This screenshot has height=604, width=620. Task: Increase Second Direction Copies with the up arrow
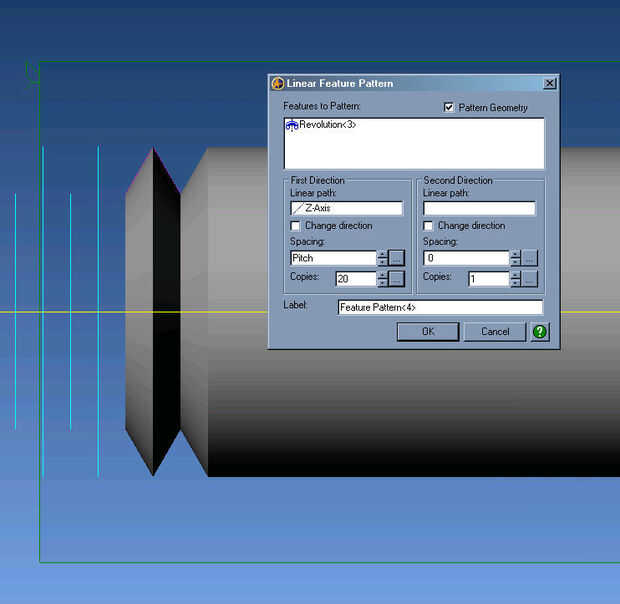point(515,275)
